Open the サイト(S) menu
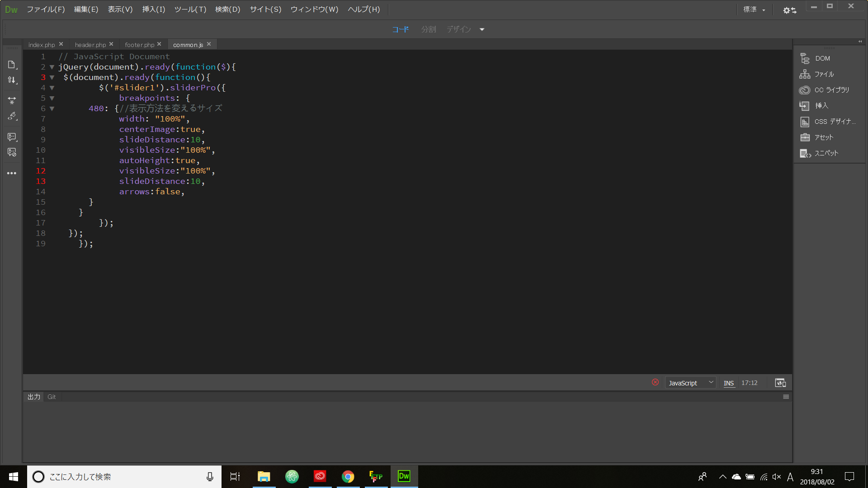Screen dimensions: 868x488 [x=265, y=9]
